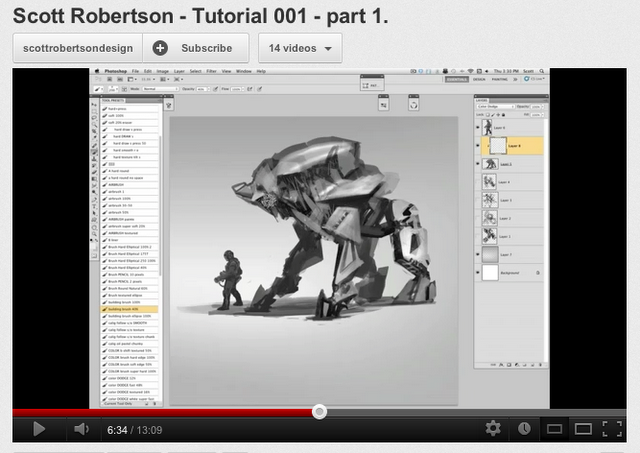Hide Layer 6 with its eye icon
640x453 pixels.
tap(478, 128)
